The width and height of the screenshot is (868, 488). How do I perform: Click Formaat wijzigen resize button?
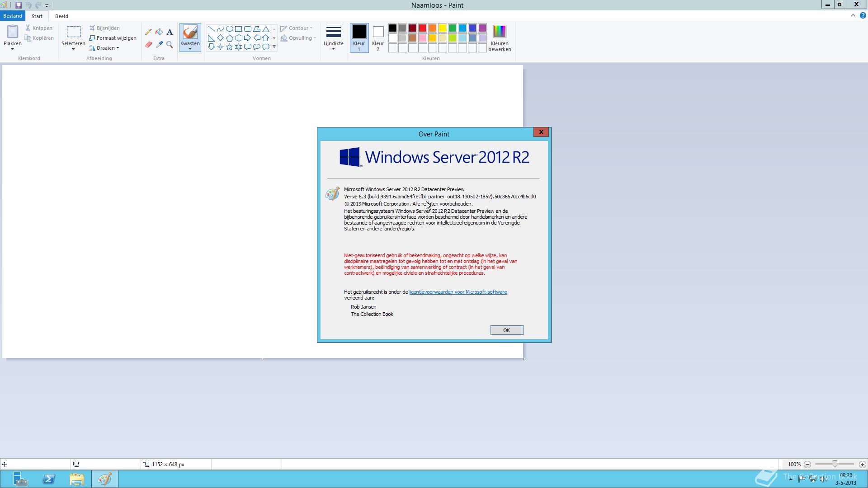(113, 38)
